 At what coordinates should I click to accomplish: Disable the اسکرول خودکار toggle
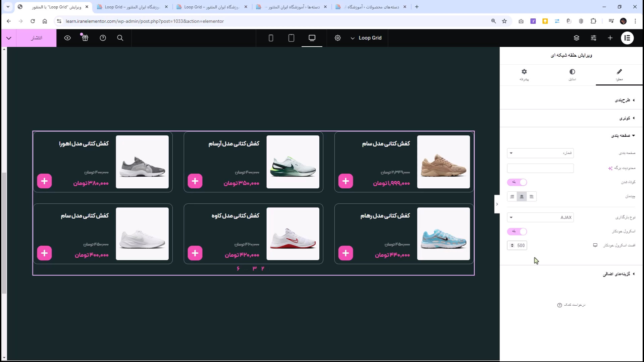(517, 231)
